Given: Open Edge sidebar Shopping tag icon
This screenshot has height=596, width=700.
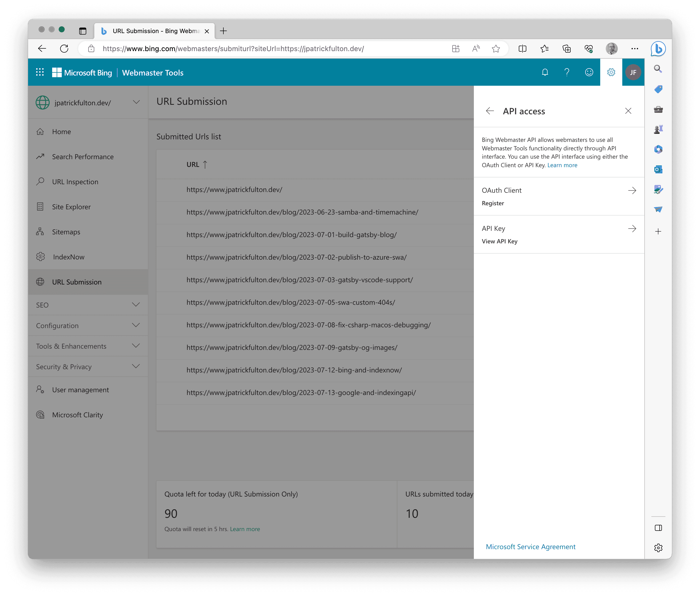Looking at the screenshot, I should tap(658, 89).
